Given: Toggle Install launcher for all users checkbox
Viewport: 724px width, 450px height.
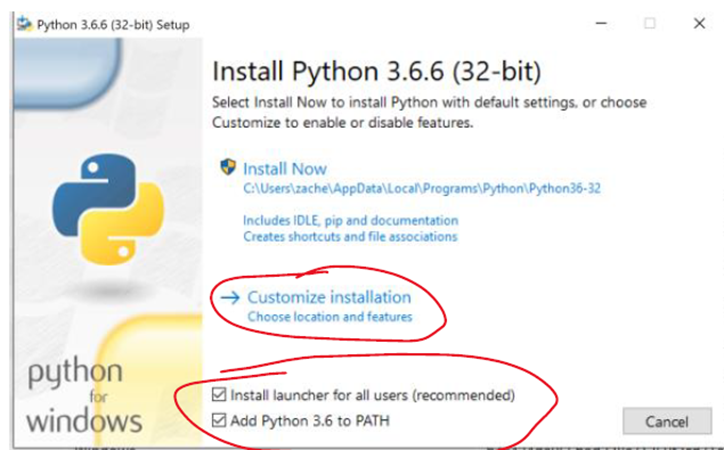Looking at the screenshot, I should [x=219, y=395].
